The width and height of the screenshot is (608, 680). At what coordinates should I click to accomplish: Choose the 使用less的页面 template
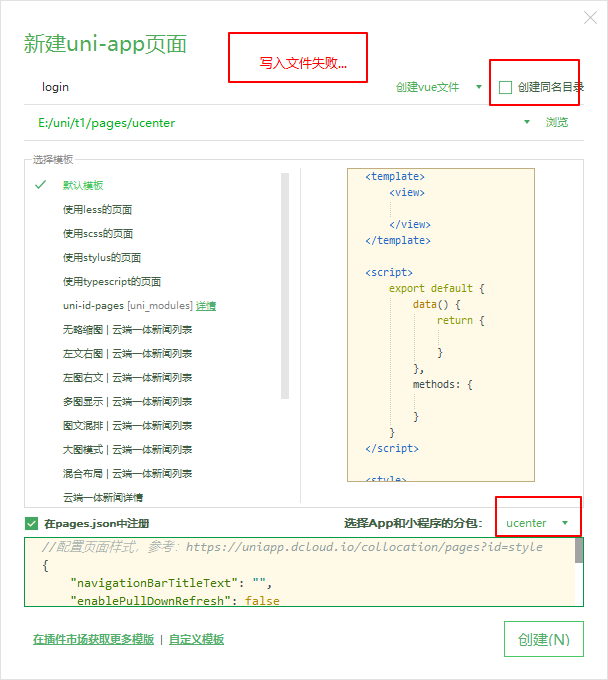coord(97,210)
